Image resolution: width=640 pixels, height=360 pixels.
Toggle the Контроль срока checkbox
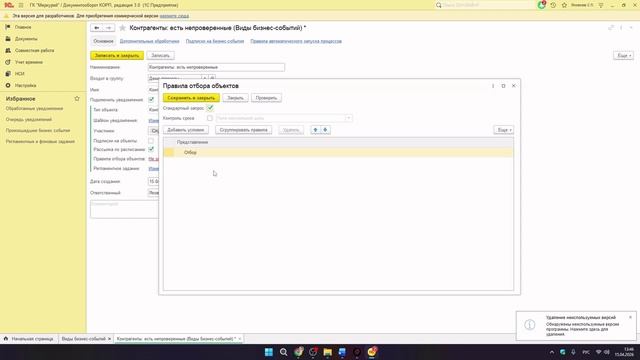point(210,118)
